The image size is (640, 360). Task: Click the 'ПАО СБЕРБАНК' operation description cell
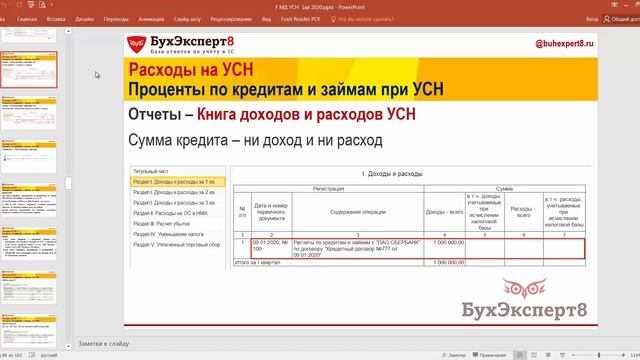click(358, 249)
